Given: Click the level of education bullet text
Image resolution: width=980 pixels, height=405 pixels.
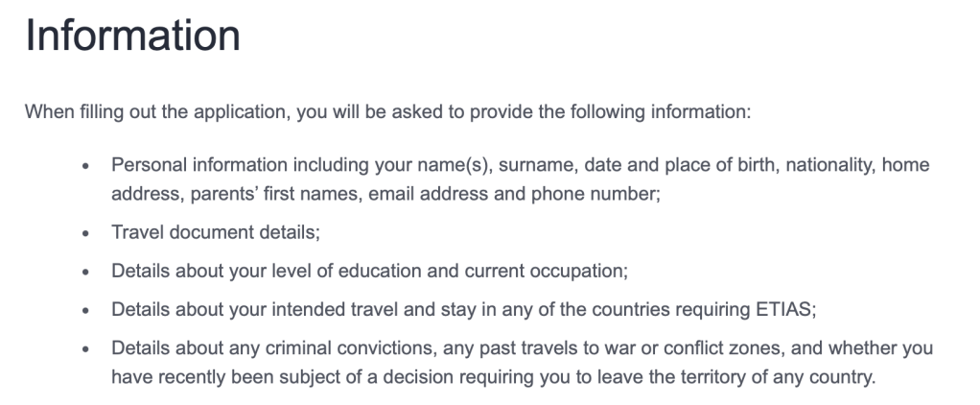Looking at the screenshot, I should [x=369, y=272].
